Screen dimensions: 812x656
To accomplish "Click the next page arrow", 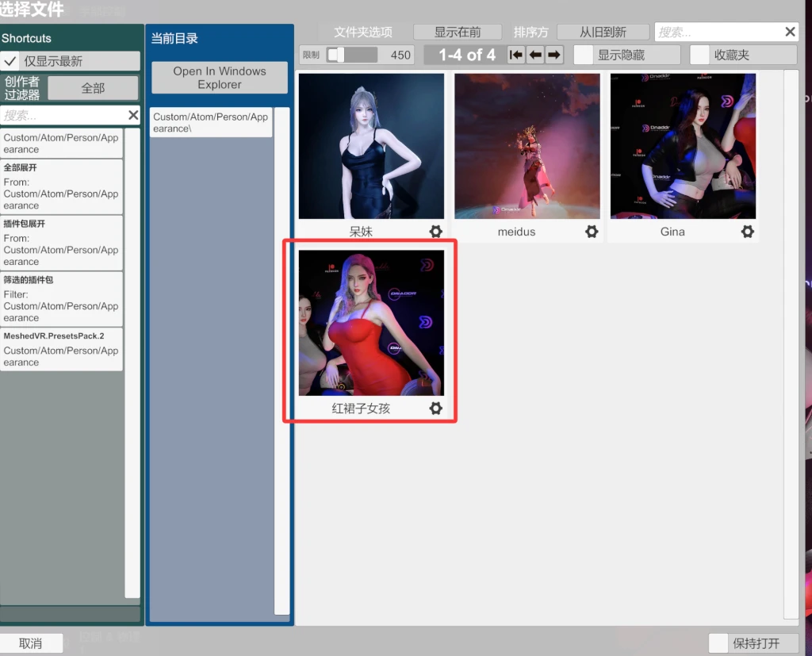I will point(554,55).
